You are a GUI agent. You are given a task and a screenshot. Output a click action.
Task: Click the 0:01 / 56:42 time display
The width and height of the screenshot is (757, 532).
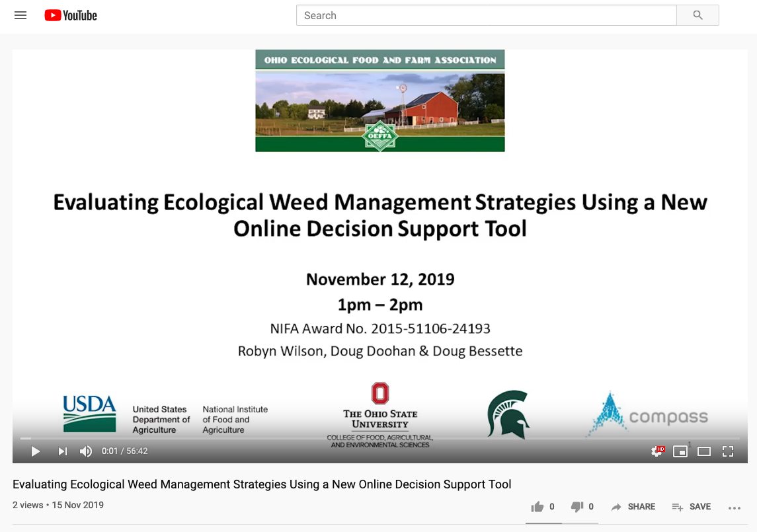tap(124, 451)
